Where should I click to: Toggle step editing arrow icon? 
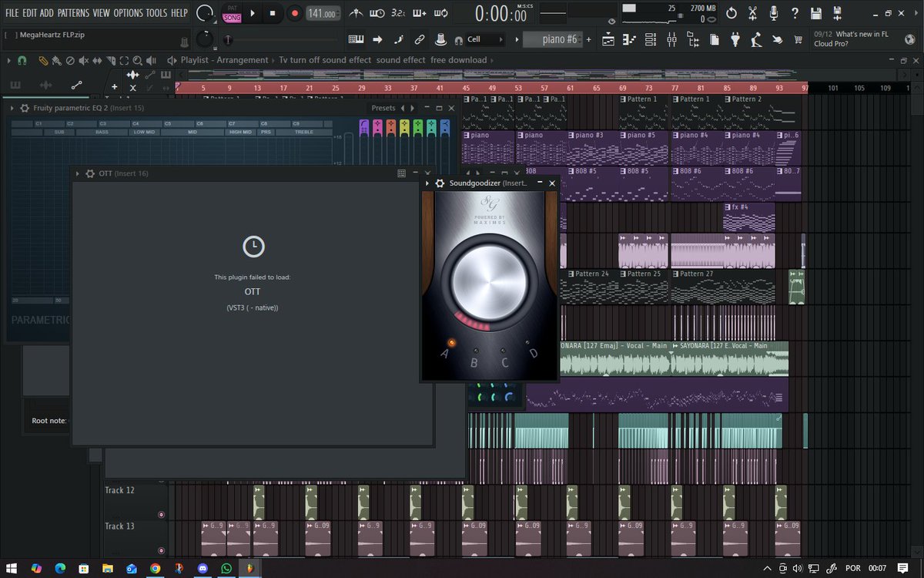377,39
